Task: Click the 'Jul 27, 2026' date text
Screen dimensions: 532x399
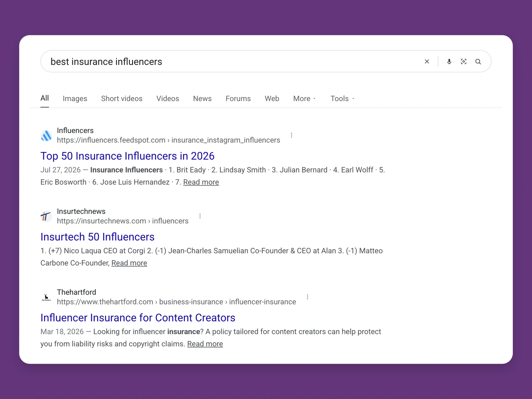Action: tap(61, 170)
